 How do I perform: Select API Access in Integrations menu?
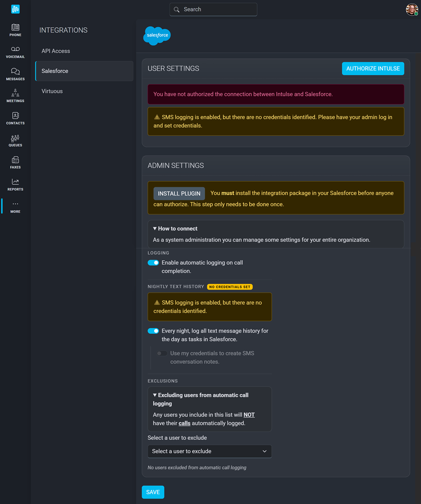click(x=84, y=51)
